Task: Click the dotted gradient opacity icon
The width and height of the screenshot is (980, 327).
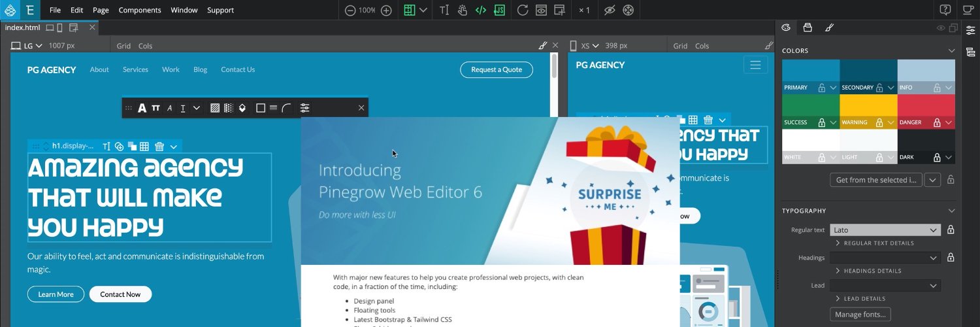Action: click(x=229, y=108)
